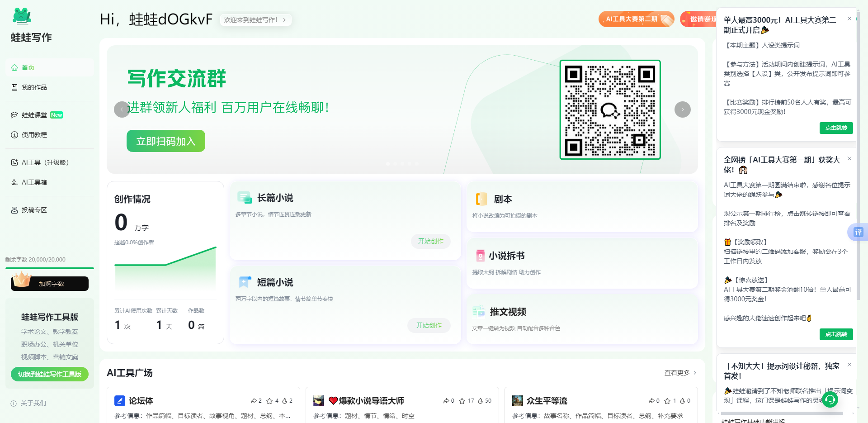Click the frog logo of 蛙蛙写作
The height and width of the screenshot is (423, 868).
(x=22, y=16)
